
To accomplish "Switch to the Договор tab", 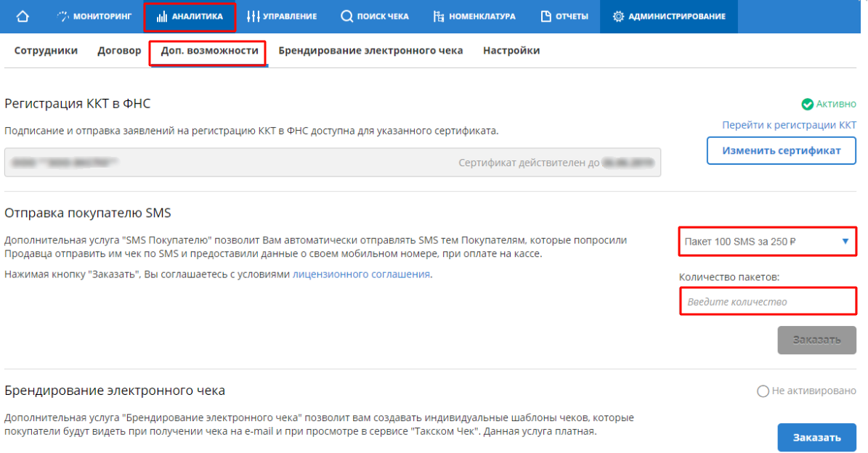I will [x=119, y=50].
